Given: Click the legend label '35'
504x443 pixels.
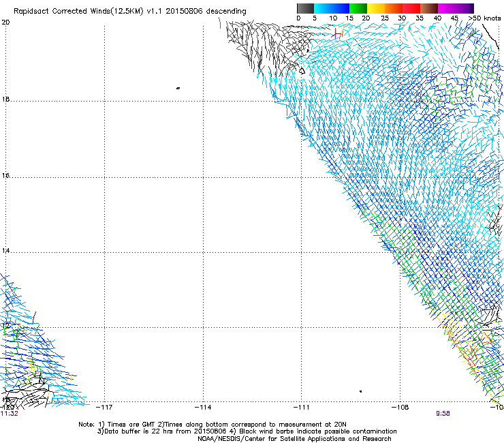Looking at the screenshot, I should (420, 18).
